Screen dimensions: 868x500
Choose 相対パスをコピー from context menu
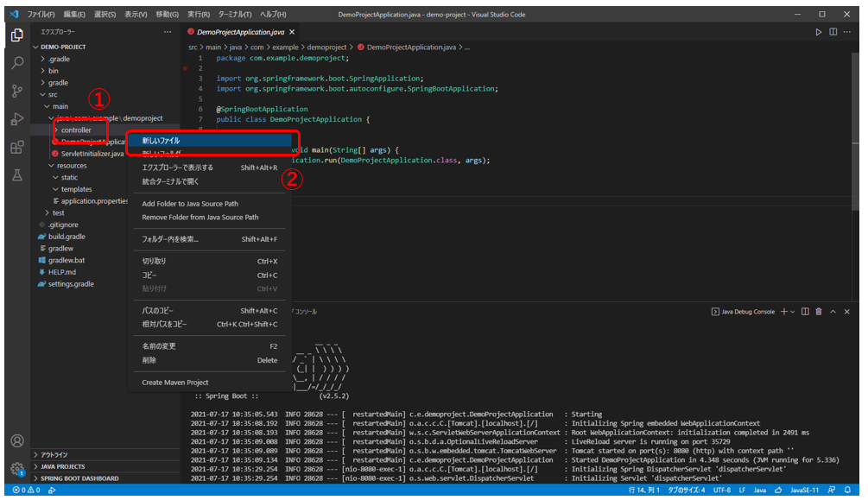pyautogui.click(x=209, y=325)
